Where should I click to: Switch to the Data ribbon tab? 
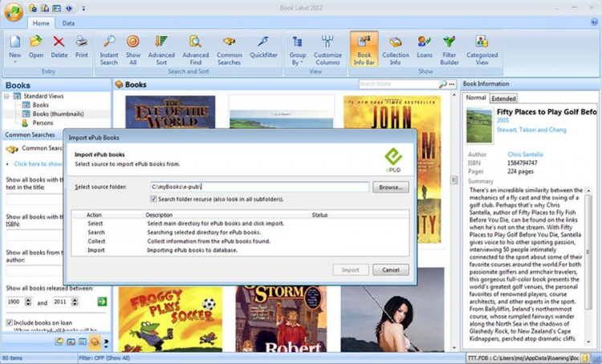[x=68, y=23]
